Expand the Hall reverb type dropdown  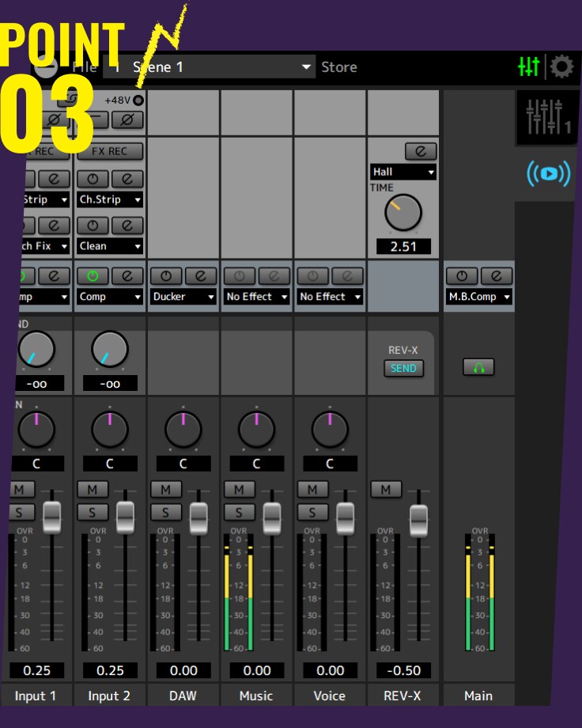pos(402,172)
